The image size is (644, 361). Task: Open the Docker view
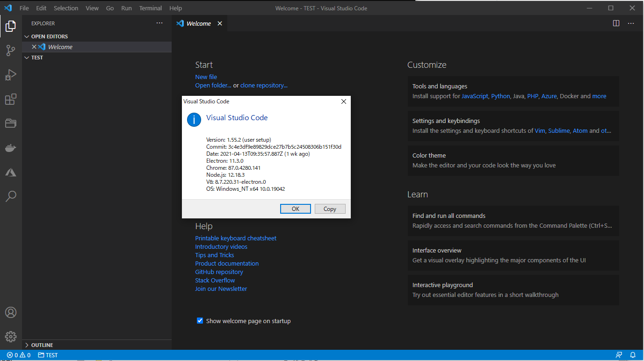pos(11,148)
